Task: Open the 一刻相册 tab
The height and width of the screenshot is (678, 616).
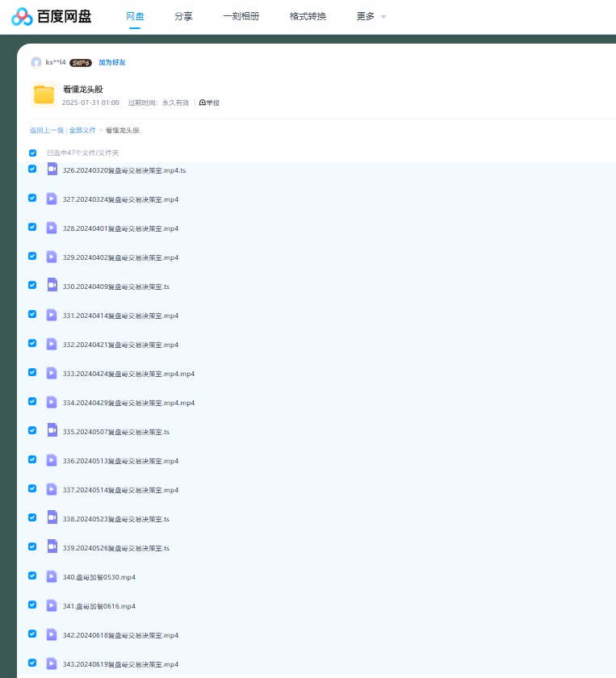Action: tap(241, 16)
